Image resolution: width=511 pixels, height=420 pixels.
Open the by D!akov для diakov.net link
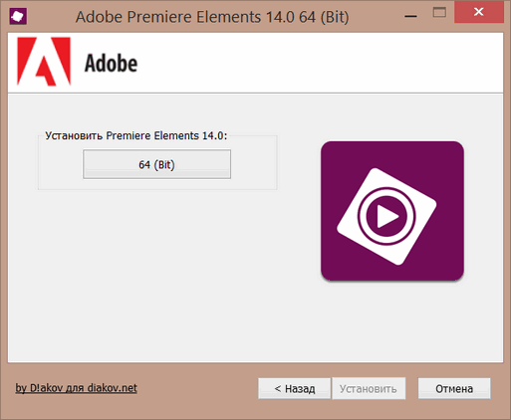click(x=76, y=388)
